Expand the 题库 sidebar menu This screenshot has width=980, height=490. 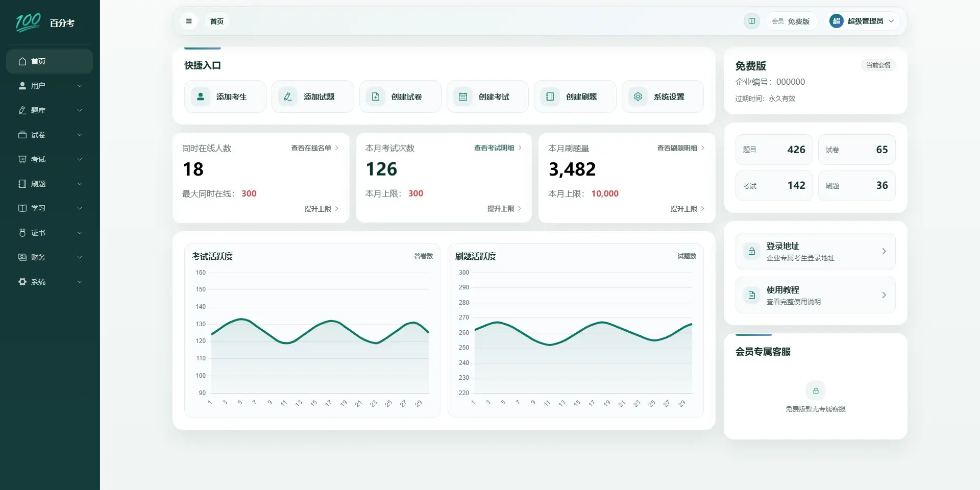[50, 110]
